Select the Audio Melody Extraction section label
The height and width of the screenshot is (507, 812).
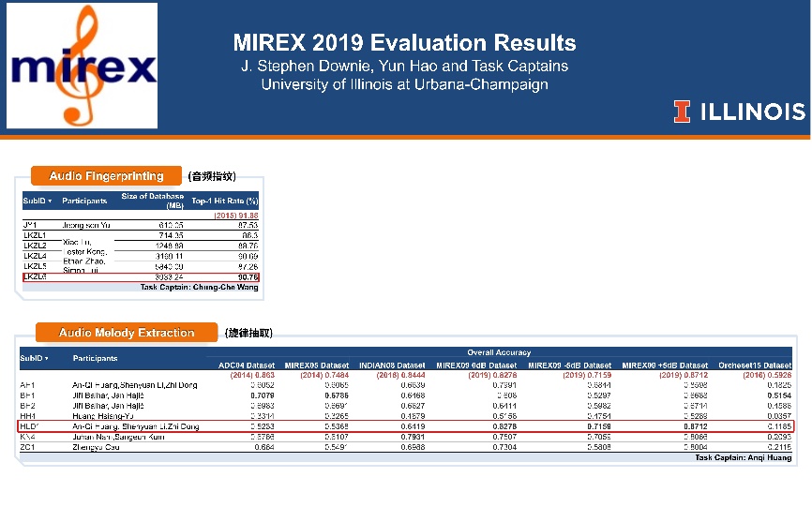[127, 333]
